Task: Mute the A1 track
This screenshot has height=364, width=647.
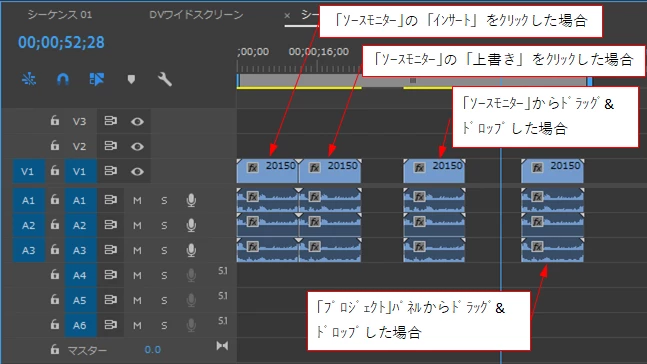Action: pyautogui.click(x=137, y=201)
